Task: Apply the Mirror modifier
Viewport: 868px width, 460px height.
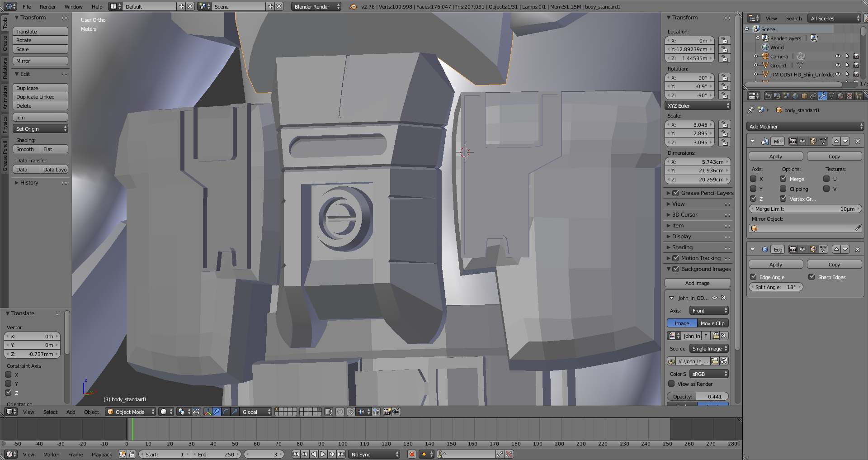Action: tap(776, 156)
